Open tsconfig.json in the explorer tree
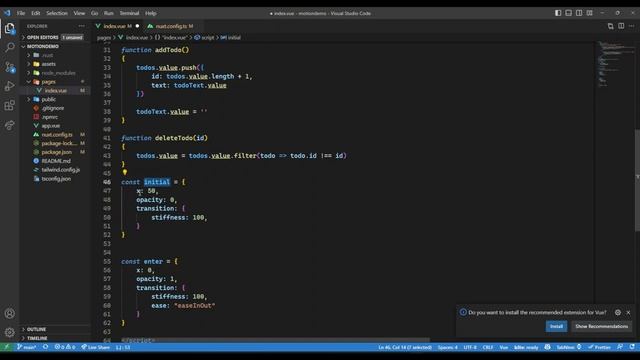The height and width of the screenshot is (360, 640). (56, 178)
